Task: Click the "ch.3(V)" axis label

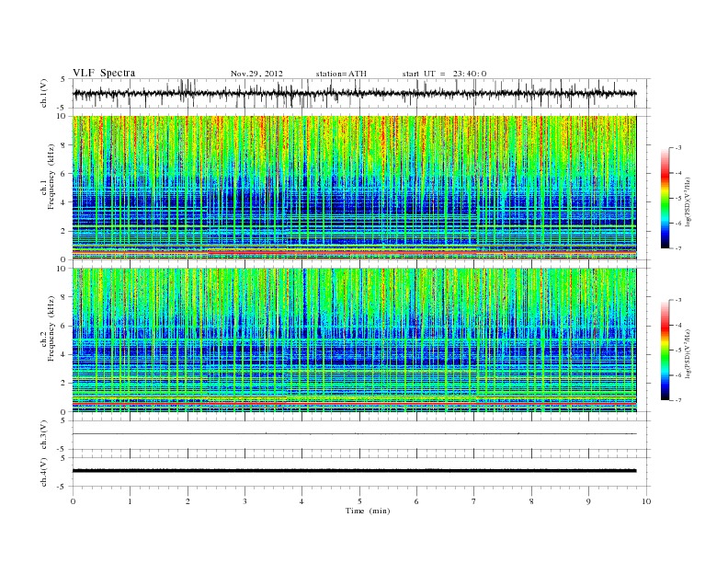Action: tap(44, 435)
